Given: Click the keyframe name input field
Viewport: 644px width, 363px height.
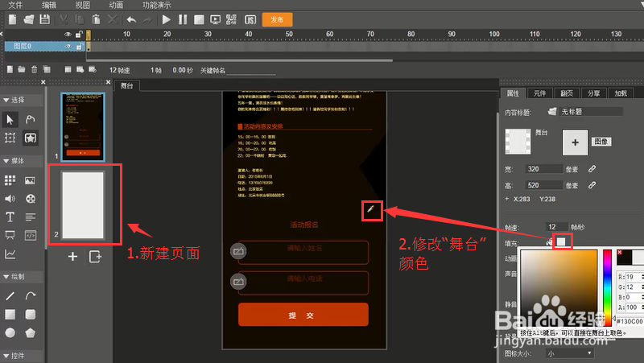Looking at the screenshot, I should 250,71.
